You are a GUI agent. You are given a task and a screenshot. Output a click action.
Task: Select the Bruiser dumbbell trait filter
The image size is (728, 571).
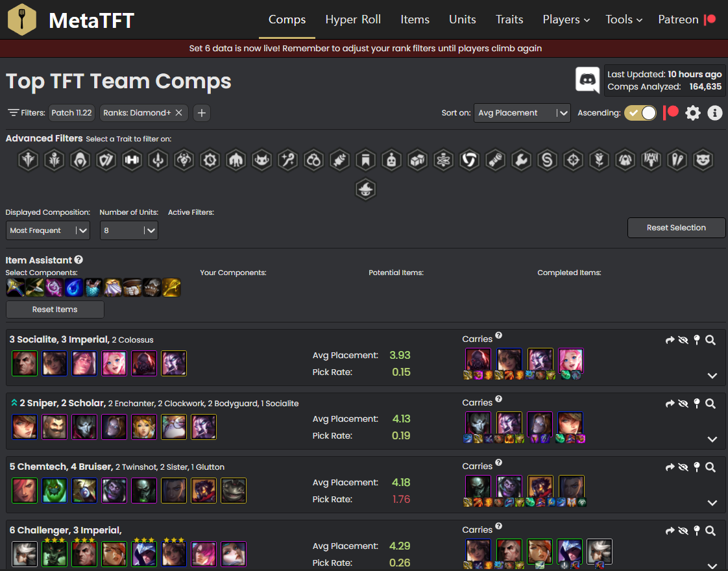tap(132, 160)
